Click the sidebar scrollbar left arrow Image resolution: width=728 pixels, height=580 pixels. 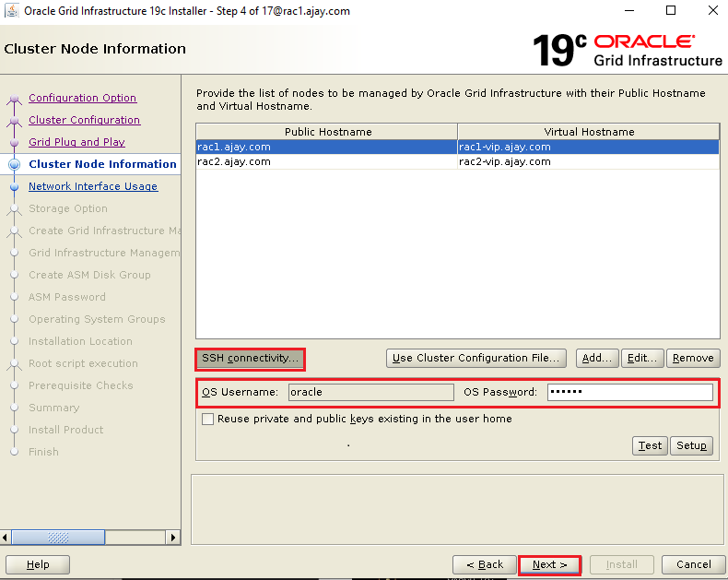(x=6, y=538)
